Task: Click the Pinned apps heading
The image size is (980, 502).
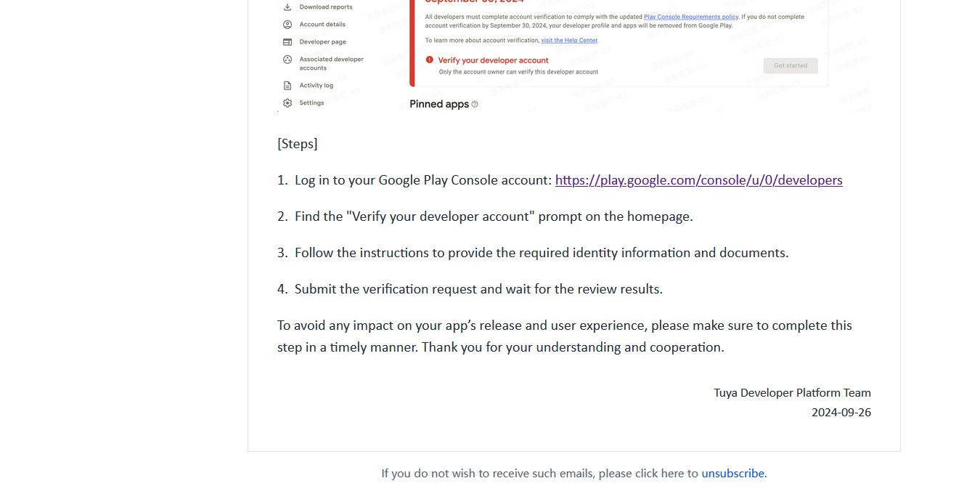Action: coord(439,104)
